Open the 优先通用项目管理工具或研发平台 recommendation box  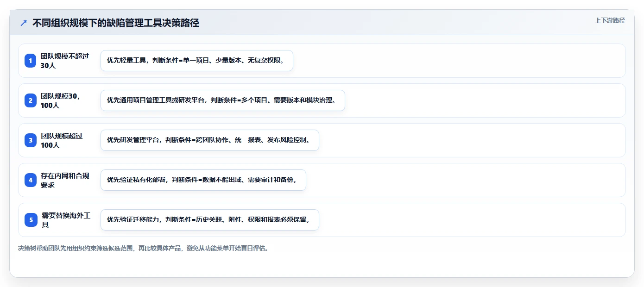tap(223, 100)
